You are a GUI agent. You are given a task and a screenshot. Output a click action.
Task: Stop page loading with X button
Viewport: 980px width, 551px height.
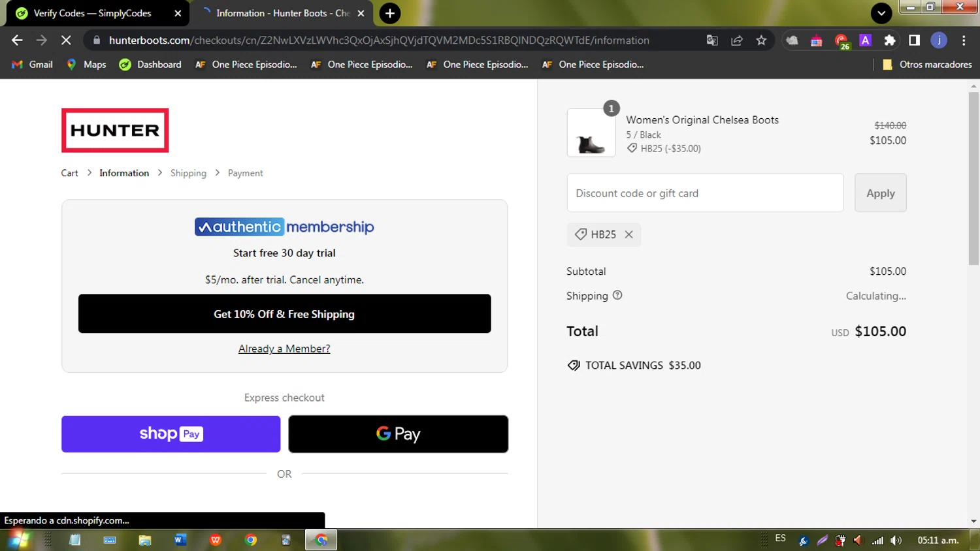pyautogui.click(x=66, y=40)
